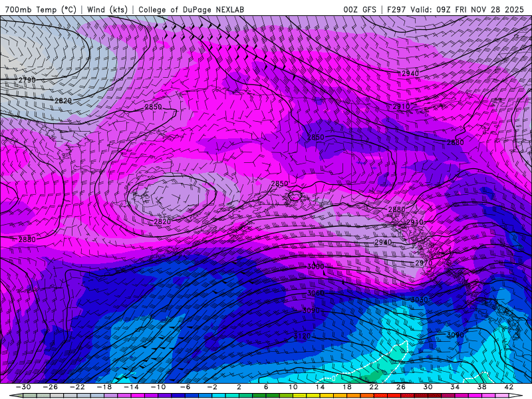Click the positive 14 label on the color scale
The width and height of the screenshot is (532, 399).
pyautogui.click(x=321, y=387)
